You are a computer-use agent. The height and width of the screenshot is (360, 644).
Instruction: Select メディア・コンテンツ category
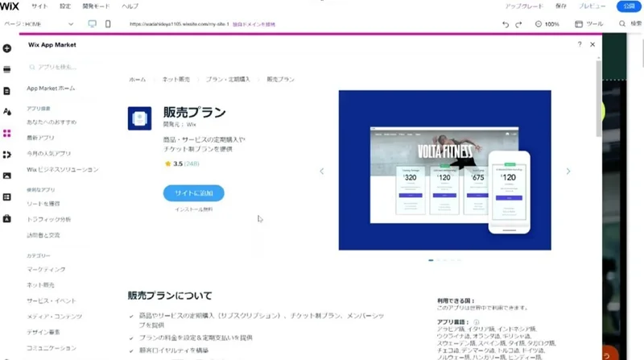coord(54,317)
